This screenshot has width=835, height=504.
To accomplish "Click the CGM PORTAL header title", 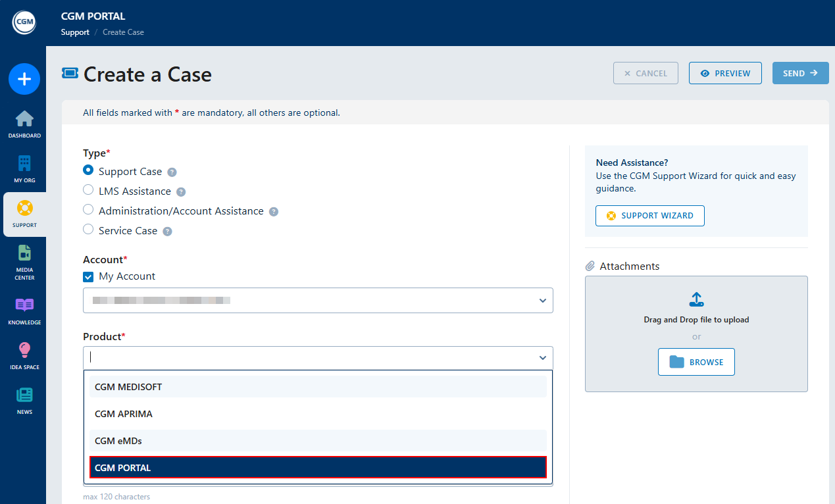I will coord(93,16).
